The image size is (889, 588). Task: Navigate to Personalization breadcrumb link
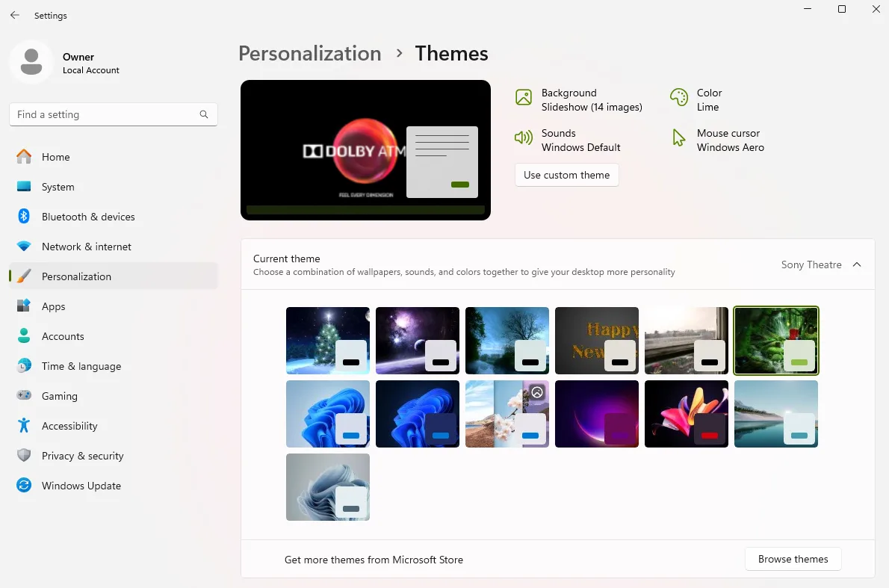tap(309, 54)
